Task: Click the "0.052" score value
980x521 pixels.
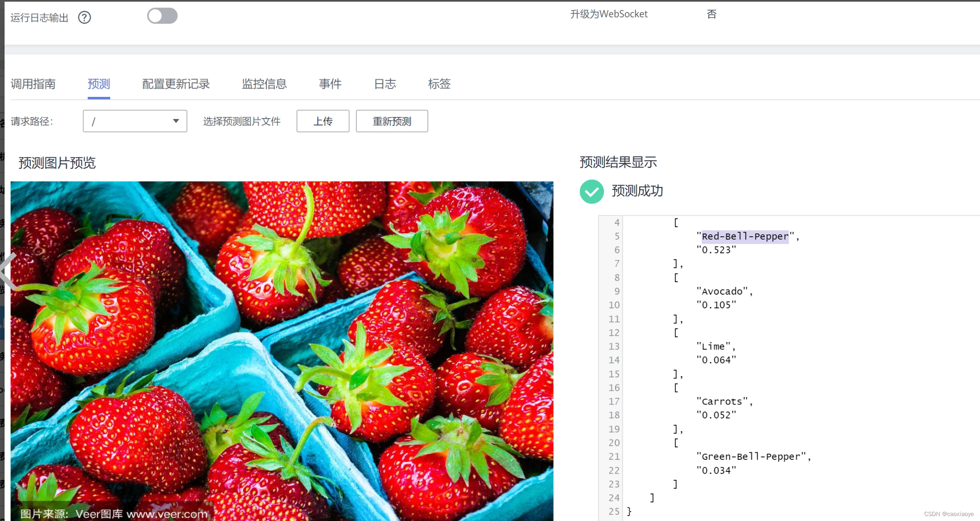Action: pos(716,415)
